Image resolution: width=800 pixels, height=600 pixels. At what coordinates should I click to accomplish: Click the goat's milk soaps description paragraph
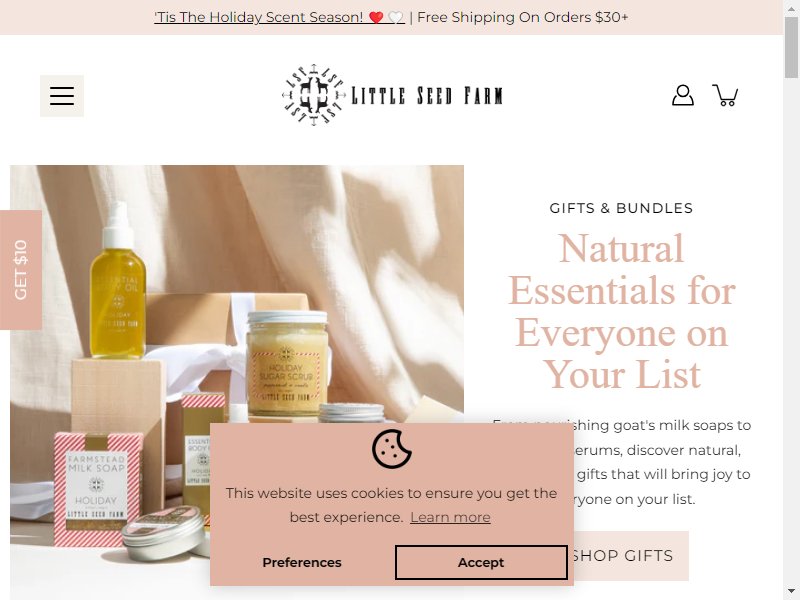pyautogui.click(x=621, y=462)
